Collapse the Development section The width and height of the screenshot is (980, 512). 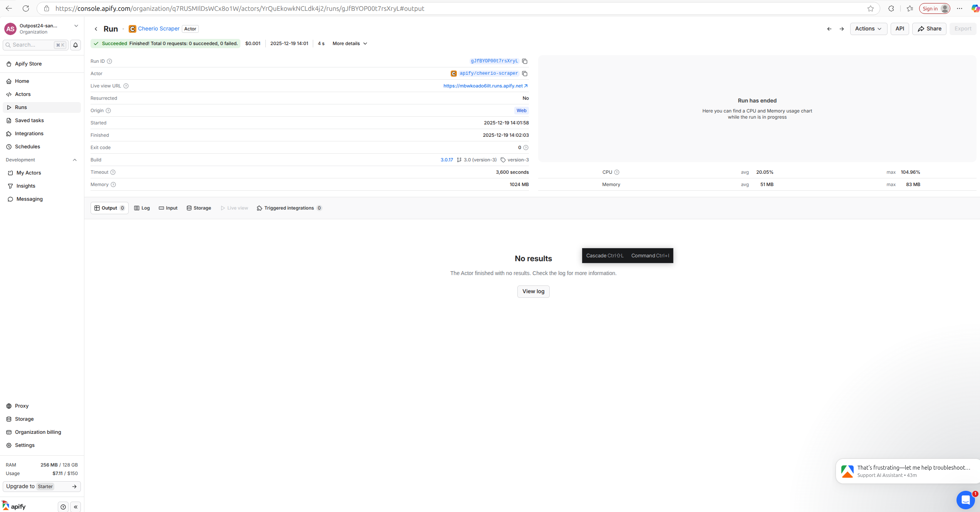pyautogui.click(x=75, y=160)
